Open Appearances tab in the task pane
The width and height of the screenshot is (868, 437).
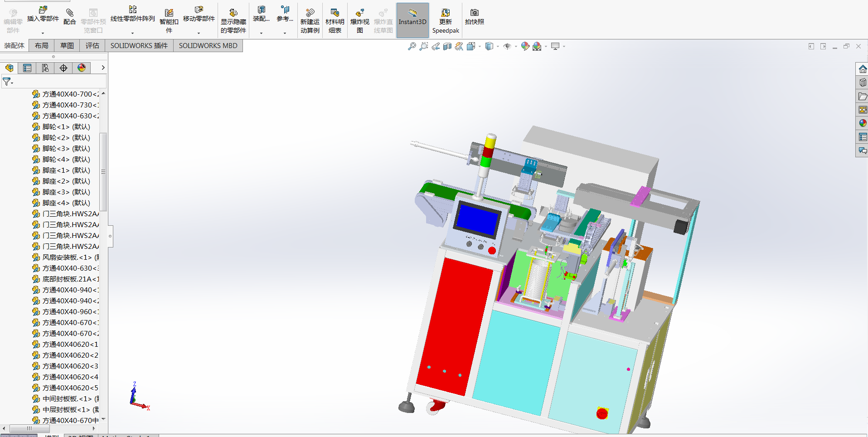862,123
